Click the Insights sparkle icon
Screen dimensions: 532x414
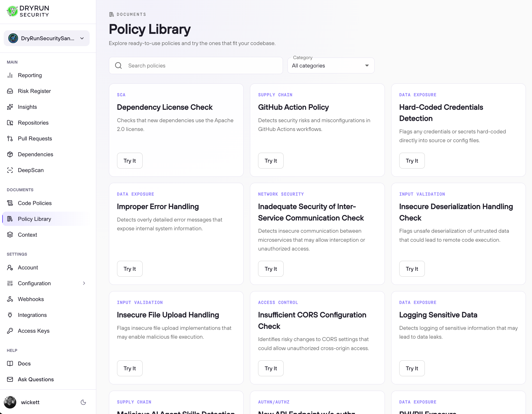(10, 107)
